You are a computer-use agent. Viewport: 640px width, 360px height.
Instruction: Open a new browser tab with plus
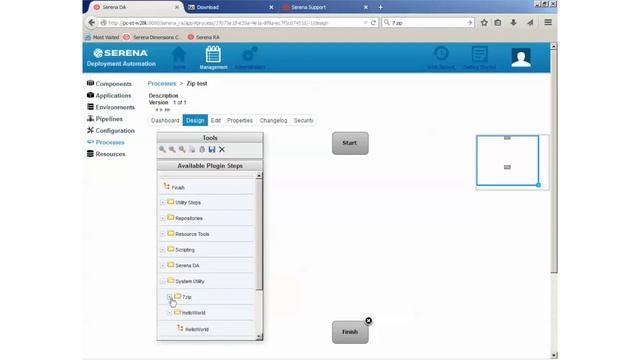(x=380, y=7)
